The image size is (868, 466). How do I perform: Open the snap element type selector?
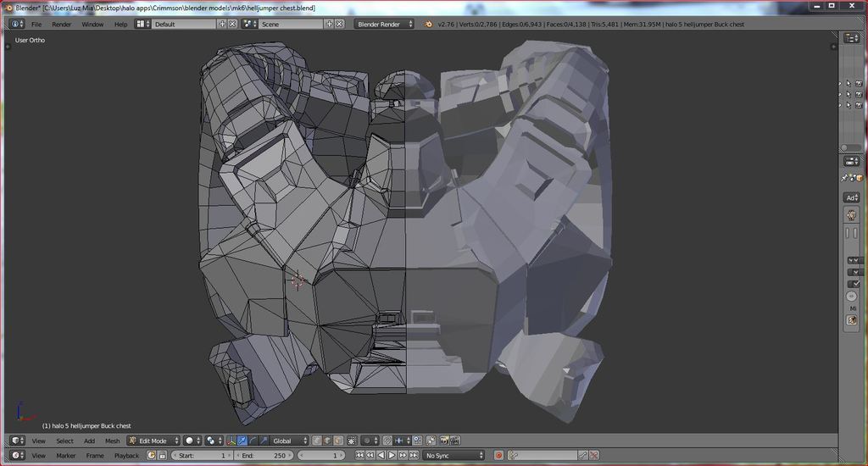pyautogui.click(x=403, y=441)
